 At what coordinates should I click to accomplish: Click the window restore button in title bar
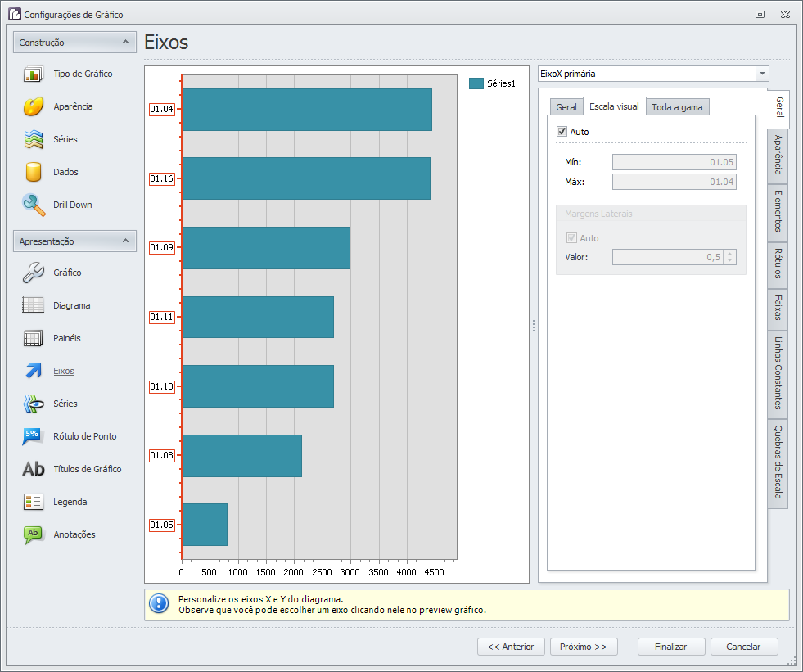tap(760, 15)
